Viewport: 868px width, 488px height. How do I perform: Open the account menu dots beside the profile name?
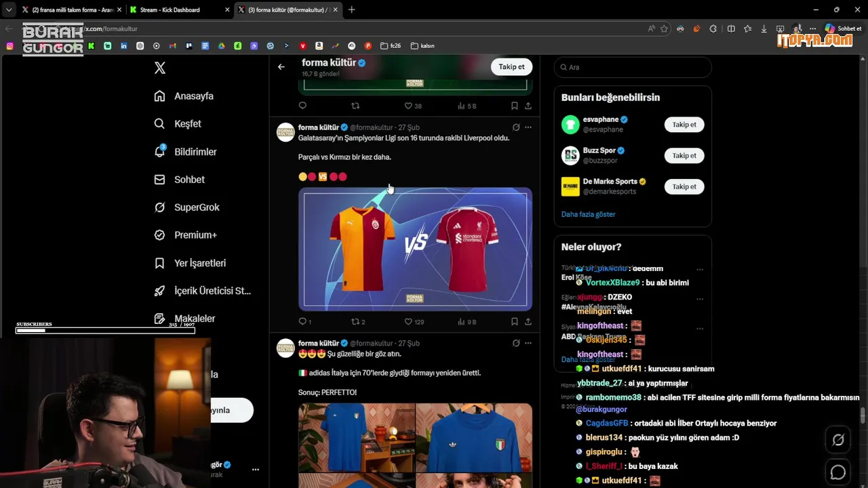coord(256,469)
